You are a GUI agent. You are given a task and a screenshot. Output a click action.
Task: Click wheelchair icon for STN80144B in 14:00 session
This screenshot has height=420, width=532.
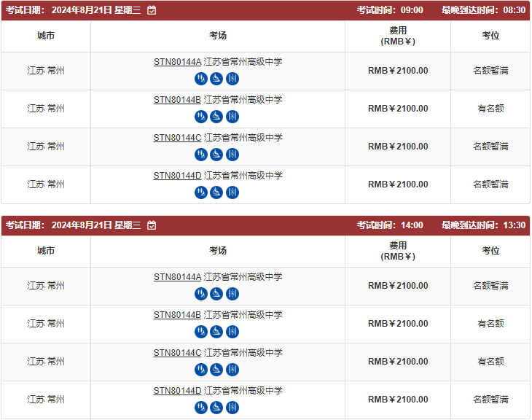216,332
